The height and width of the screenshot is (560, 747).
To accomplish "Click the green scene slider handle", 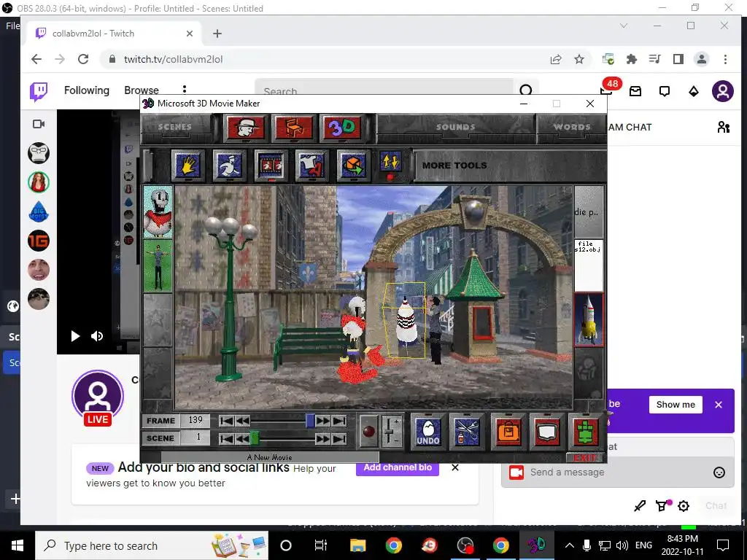I will coord(255,438).
